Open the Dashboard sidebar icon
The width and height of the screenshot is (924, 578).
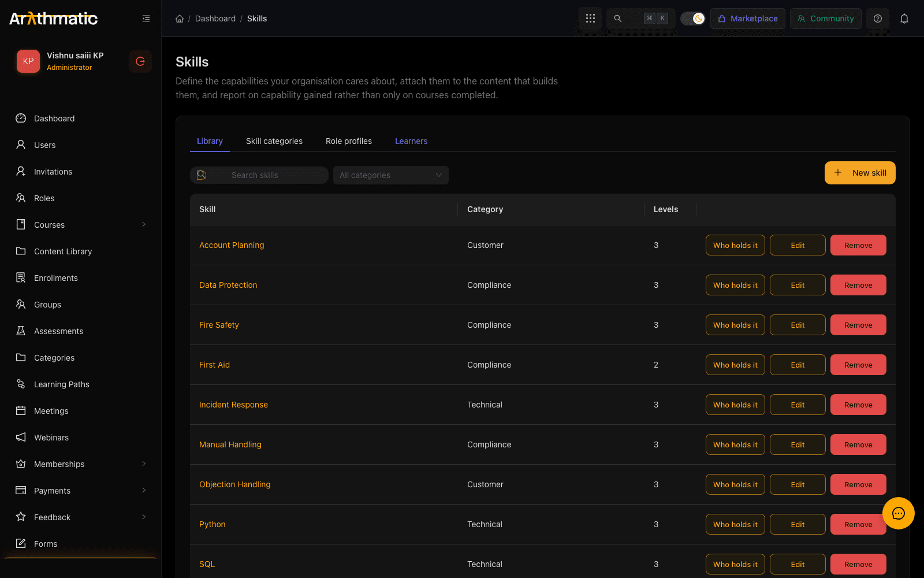21,118
